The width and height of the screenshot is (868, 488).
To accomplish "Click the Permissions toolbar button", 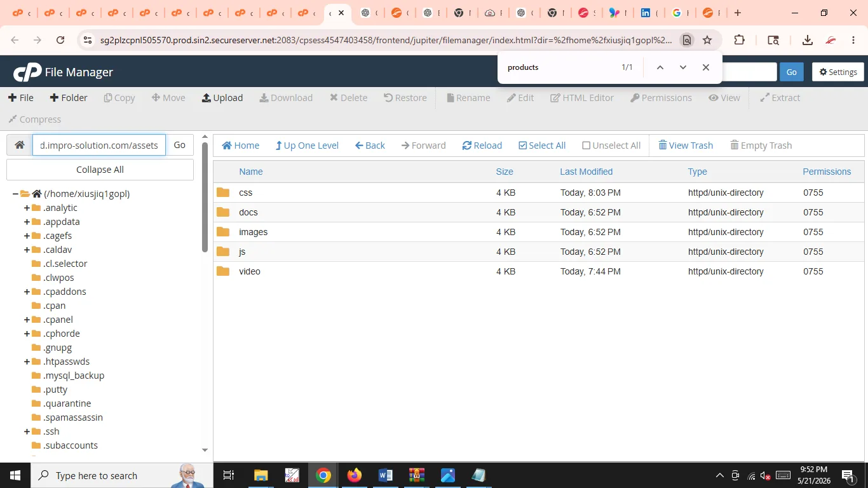I will point(661,98).
